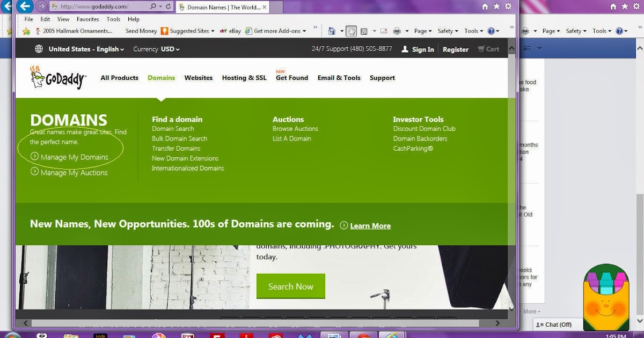
Task: Open the Support navigation item
Action: coord(382,78)
